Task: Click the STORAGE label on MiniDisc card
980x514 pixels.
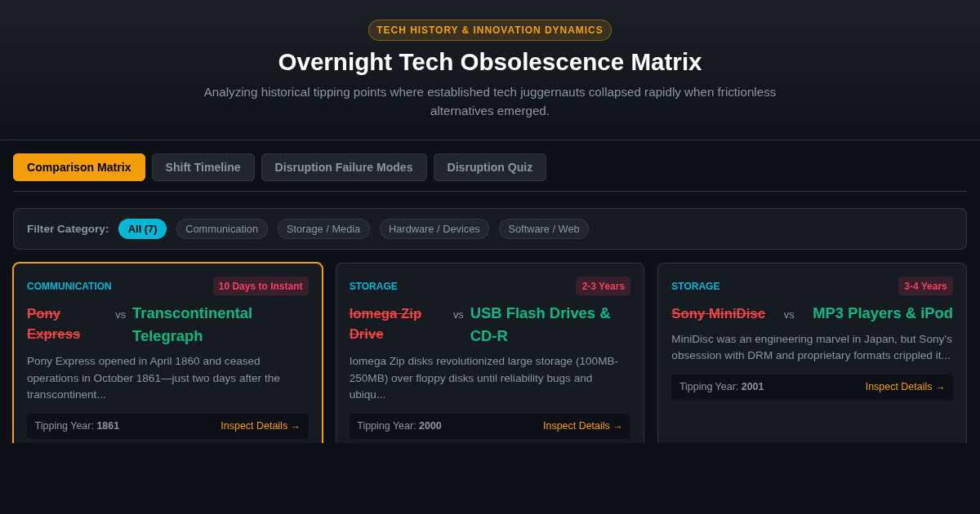Action: click(x=696, y=286)
